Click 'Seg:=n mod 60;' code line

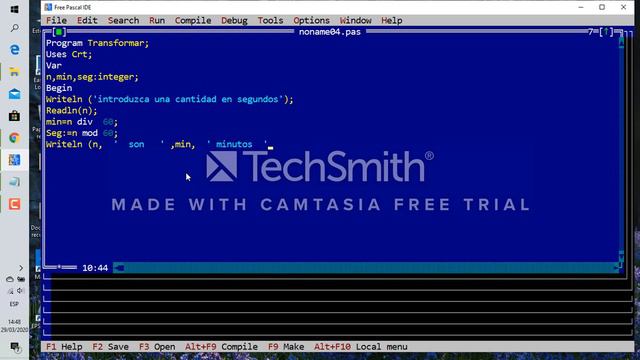coord(82,133)
